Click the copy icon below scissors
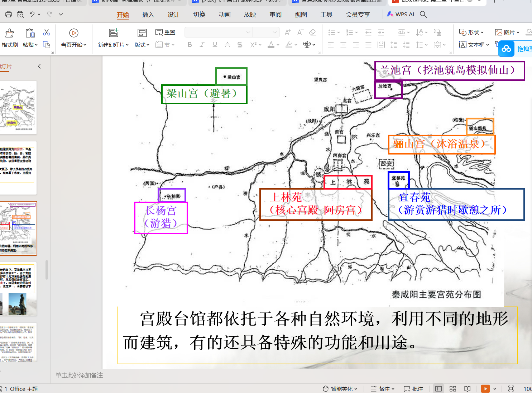 tap(46, 44)
